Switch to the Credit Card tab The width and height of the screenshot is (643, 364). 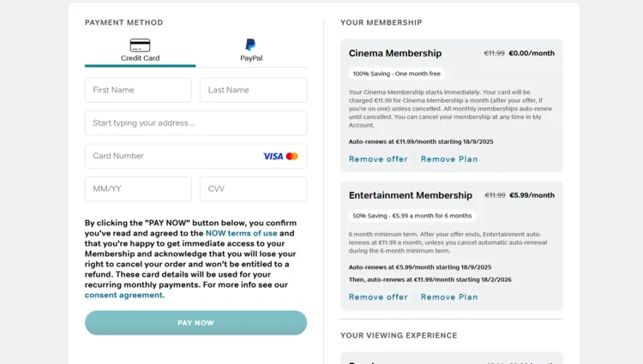tap(141, 51)
